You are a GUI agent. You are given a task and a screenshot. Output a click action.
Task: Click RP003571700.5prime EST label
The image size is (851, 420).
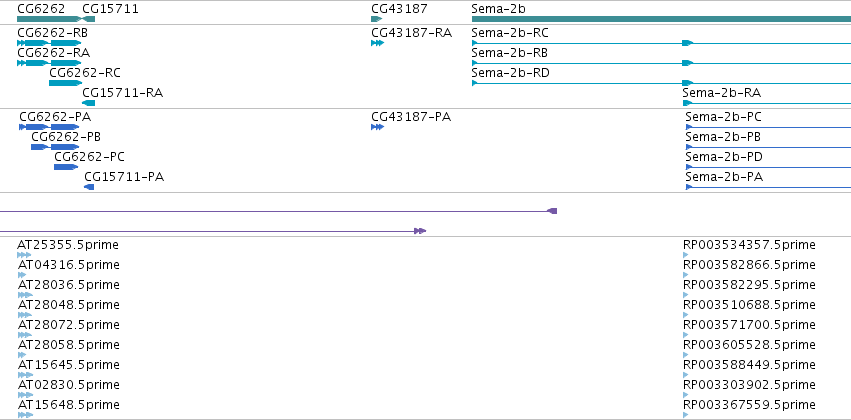tap(749, 325)
